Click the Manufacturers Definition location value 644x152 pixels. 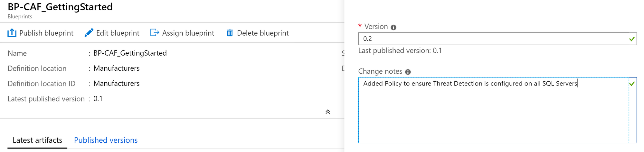tap(117, 68)
